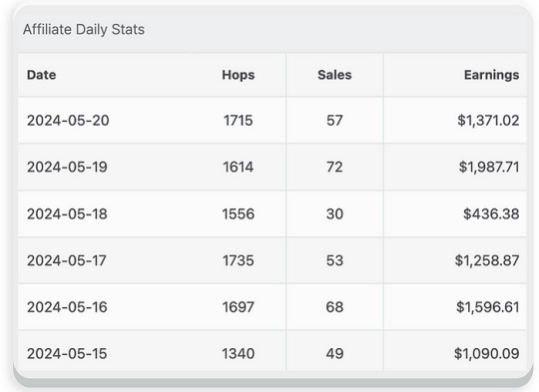Viewport: 539px width, 392px height.
Task: Click the Sales column header
Action: [334, 75]
